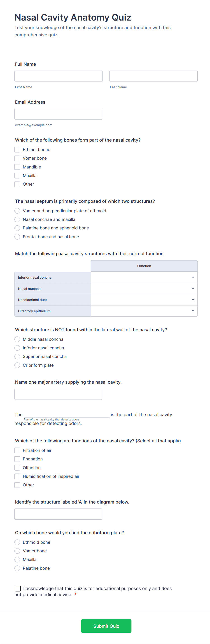Open the Nasolacrimal duct function selector
Image resolution: width=210 pixels, height=644 pixels.
144,299
